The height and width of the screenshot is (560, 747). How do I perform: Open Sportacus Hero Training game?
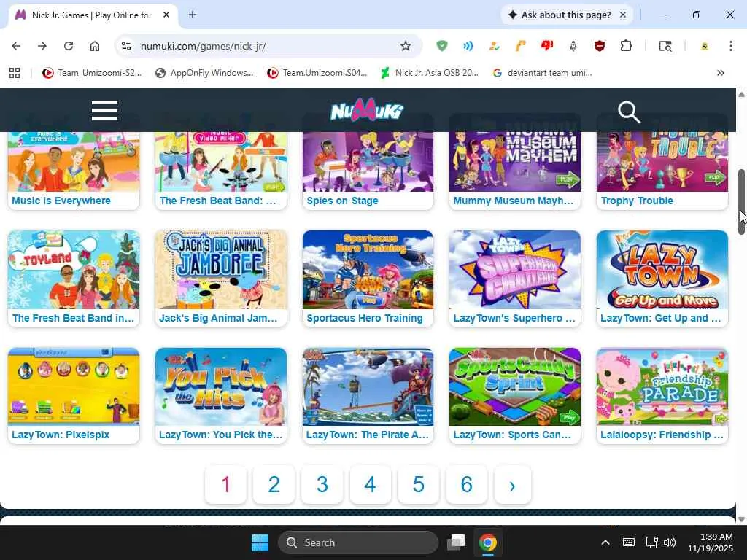tap(368, 279)
